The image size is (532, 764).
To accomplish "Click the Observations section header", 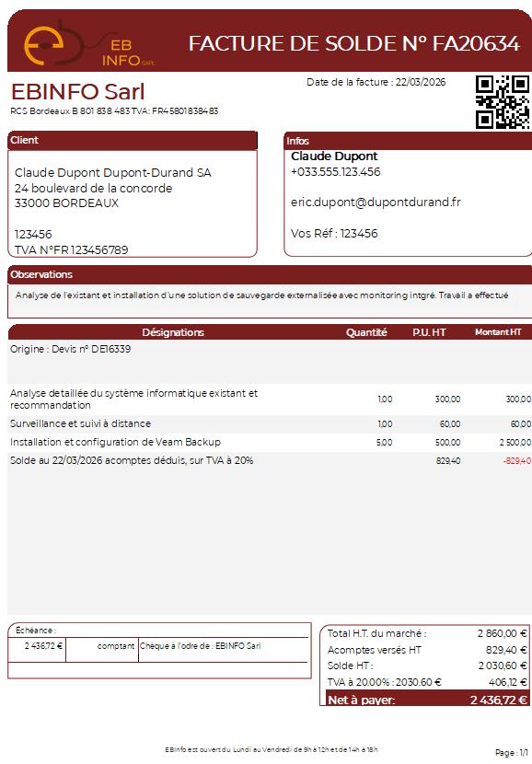I will pyautogui.click(x=270, y=275).
